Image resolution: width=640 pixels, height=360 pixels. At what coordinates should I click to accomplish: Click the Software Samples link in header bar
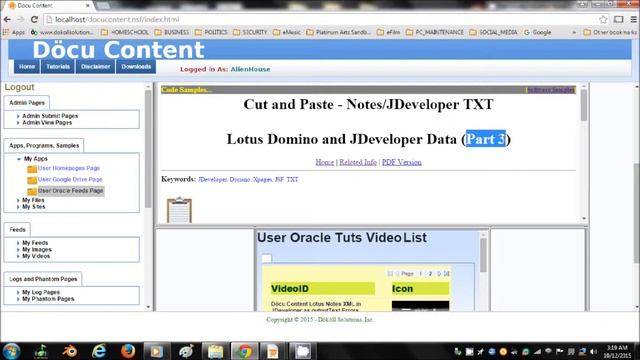(551, 90)
